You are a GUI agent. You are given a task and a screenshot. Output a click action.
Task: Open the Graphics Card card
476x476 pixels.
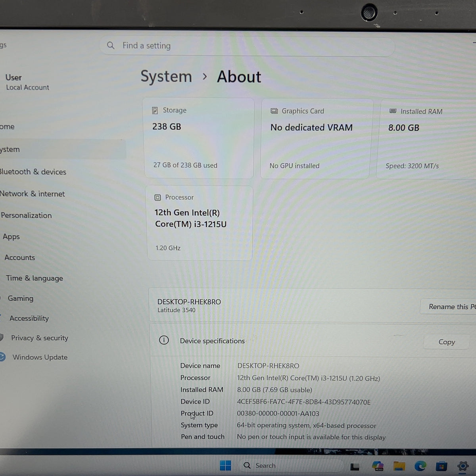point(317,139)
